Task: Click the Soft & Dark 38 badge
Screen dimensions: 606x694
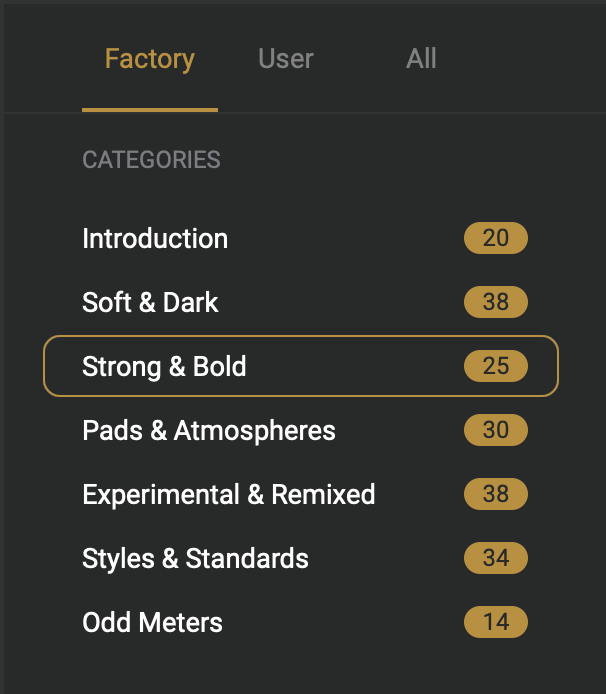Action: point(495,302)
